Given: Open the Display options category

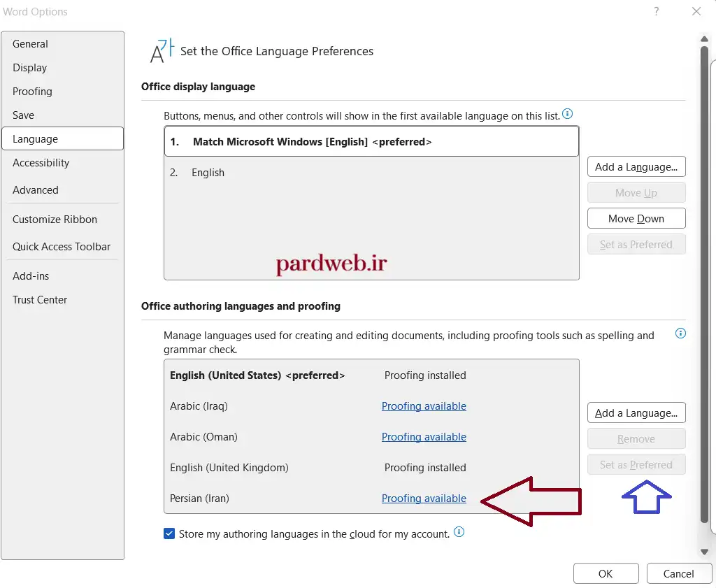Looking at the screenshot, I should coord(62,68).
